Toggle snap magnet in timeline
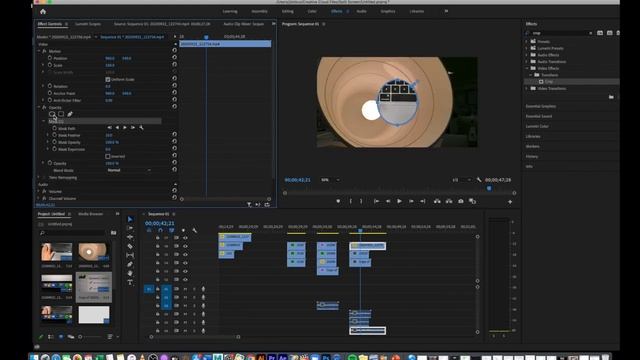Image resolution: width=640 pixels, height=360 pixels. 160,231
